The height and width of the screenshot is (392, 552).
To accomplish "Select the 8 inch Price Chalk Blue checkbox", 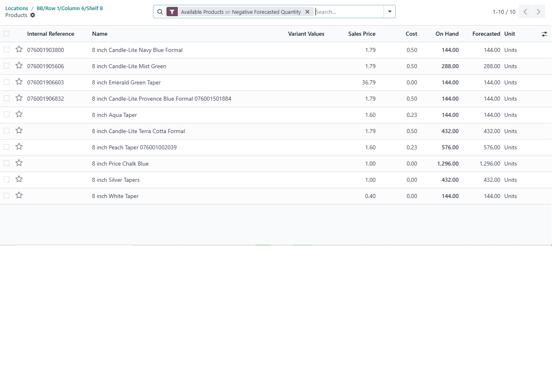I will tap(6, 163).
